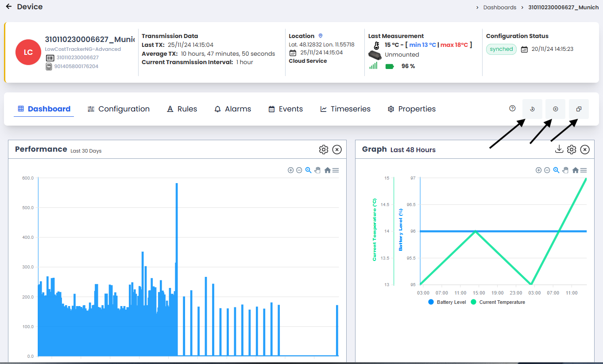Open the Performance chart hamburger menu
Screen dimensions: 603x364
pos(336,170)
